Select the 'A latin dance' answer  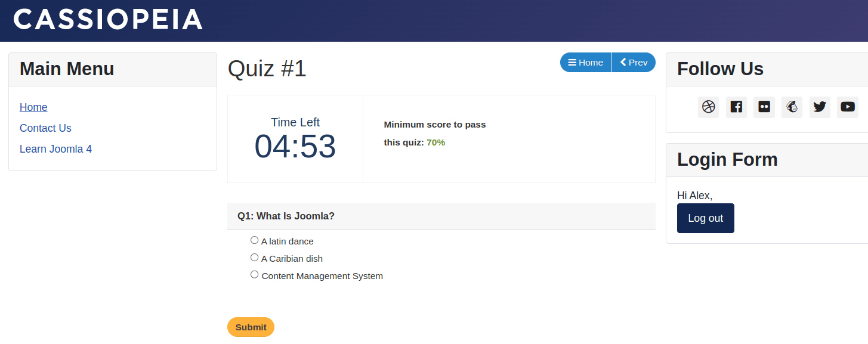(x=255, y=240)
